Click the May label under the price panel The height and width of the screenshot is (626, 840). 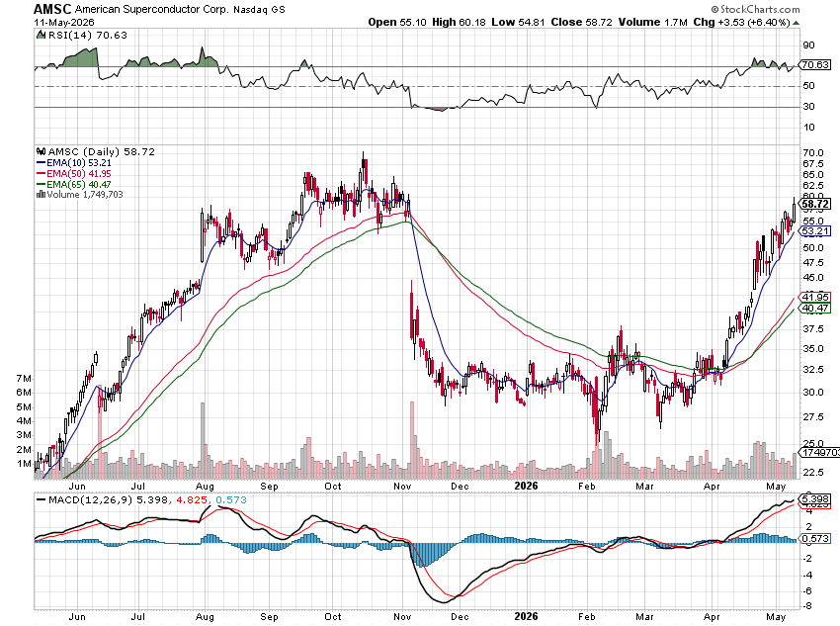(x=776, y=487)
